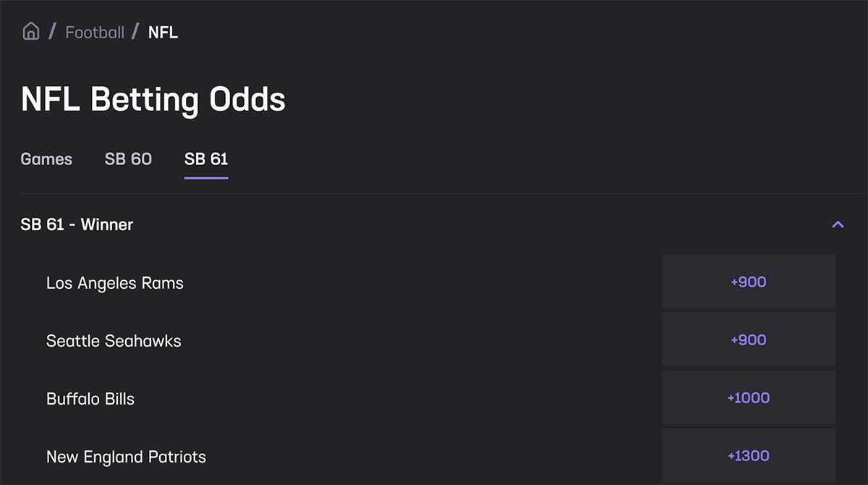Viewport: 868px width, 485px height.
Task: Open the Football breadcrumb link
Action: pyautogui.click(x=94, y=32)
